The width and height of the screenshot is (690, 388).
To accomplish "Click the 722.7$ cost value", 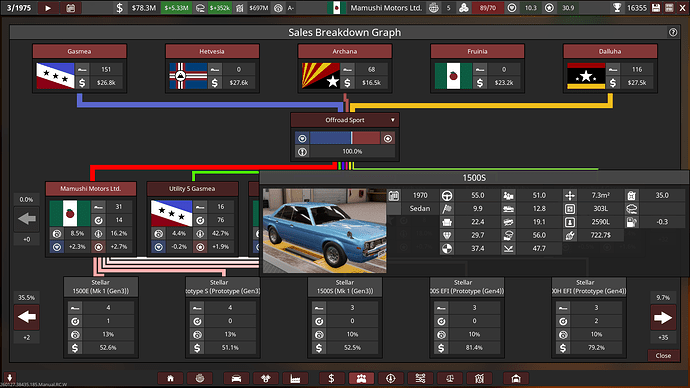I will coord(601,235).
